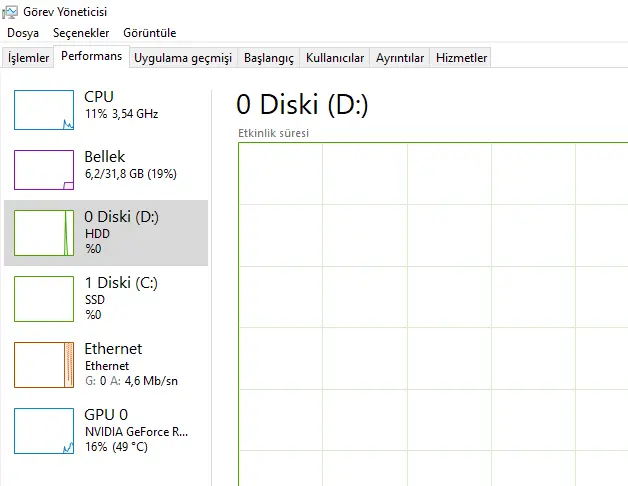This screenshot has height=486, width=628.
Task: Click the Task Manager title bar icon
Action: tap(10, 12)
